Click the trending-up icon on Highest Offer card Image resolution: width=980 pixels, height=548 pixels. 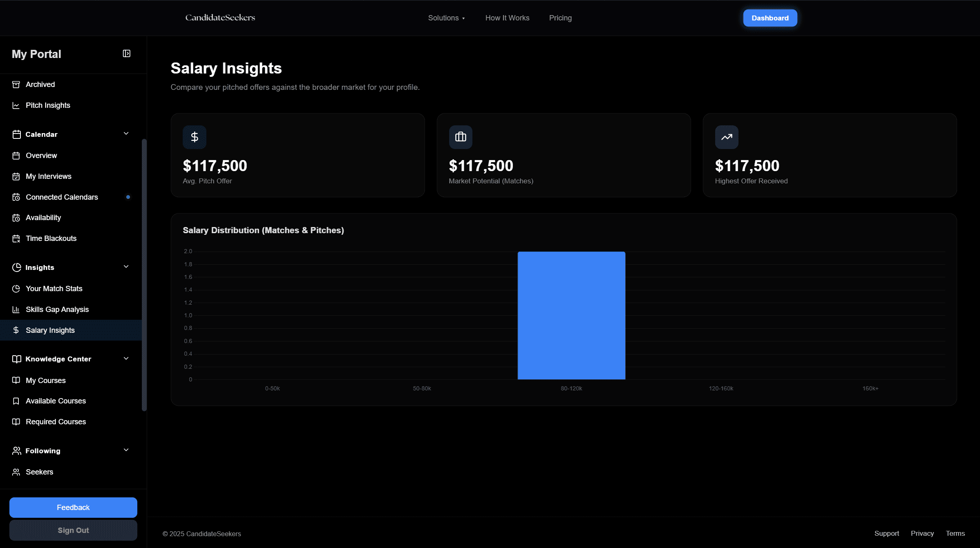(x=726, y=137)
